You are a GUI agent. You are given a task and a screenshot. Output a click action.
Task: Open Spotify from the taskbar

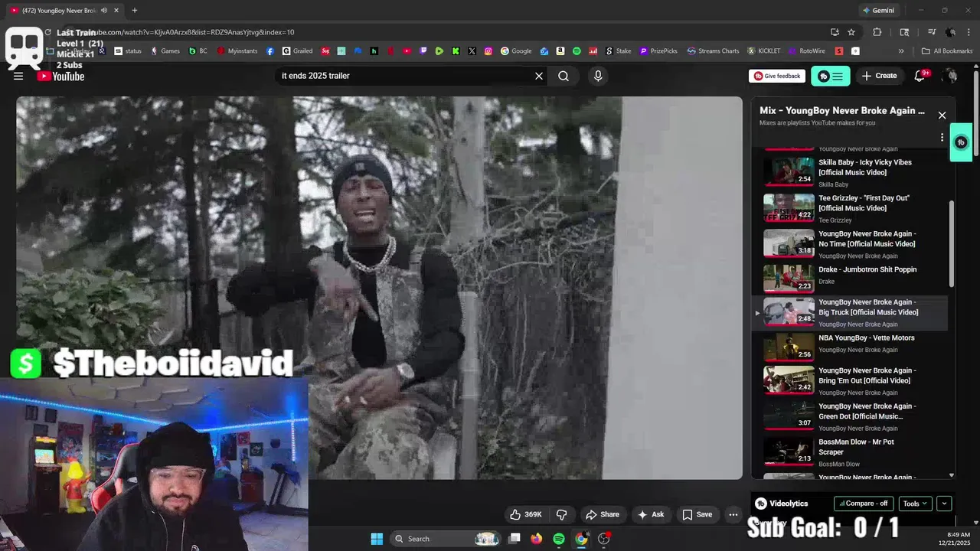[559, 539]
